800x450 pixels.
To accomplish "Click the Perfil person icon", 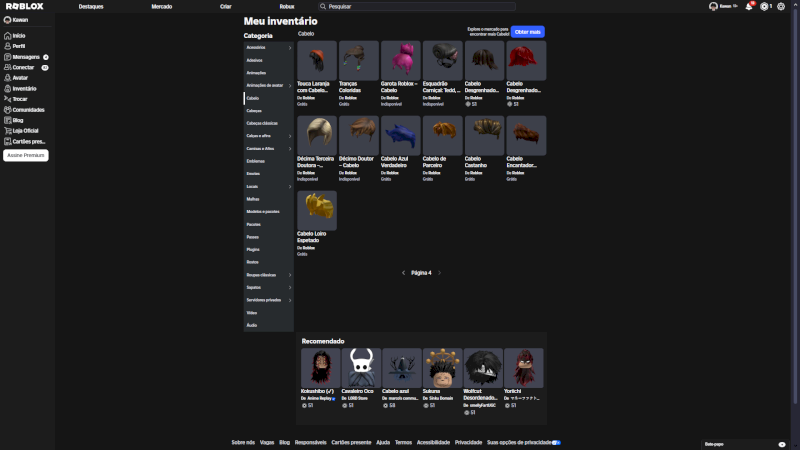I will click(x=8, y=46).
